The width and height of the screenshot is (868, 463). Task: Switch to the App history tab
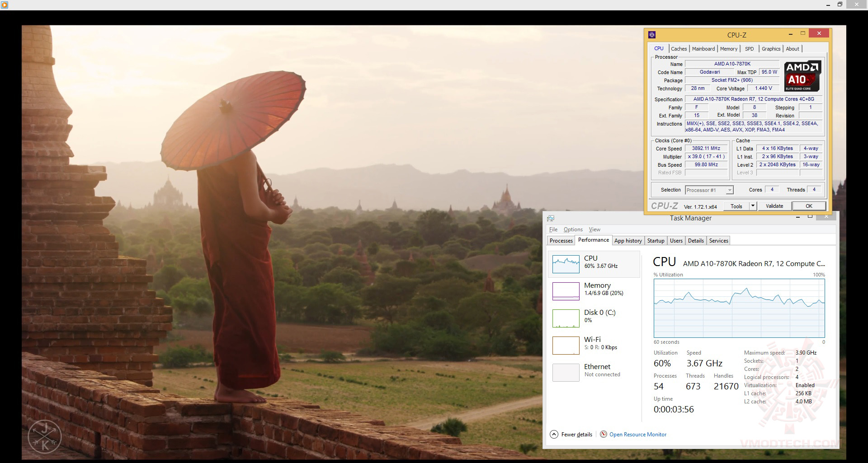(x=628, y=241)
